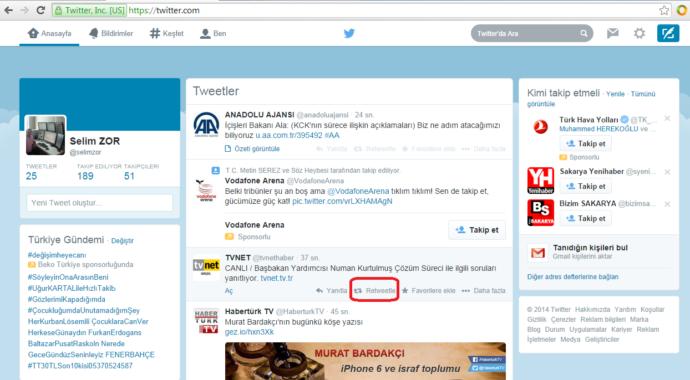
Task: Click Yenile in Kimi takip etmeli
Action: 615,94
